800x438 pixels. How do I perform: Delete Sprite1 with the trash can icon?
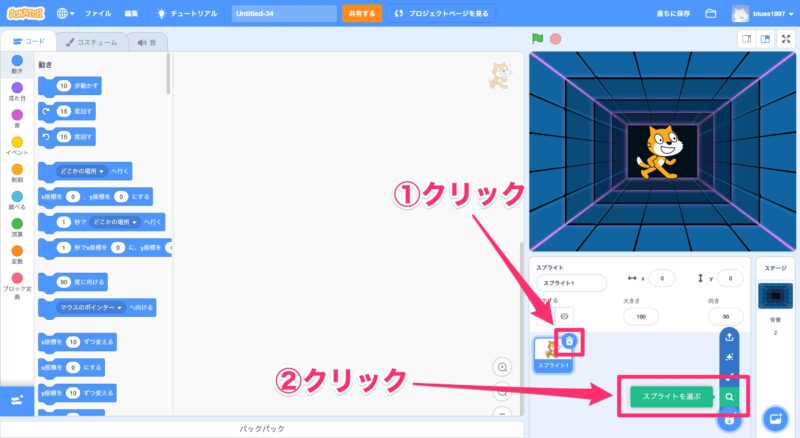tap(569, 341)
